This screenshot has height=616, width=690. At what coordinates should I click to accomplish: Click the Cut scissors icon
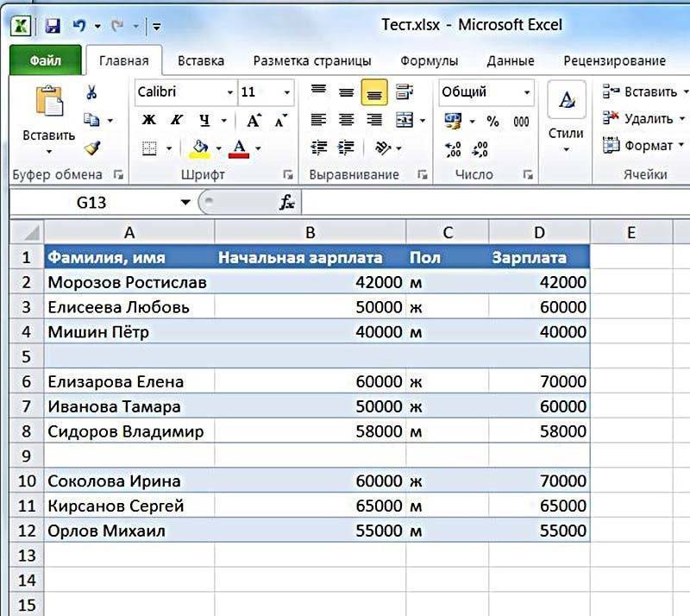pyautogui.click(x=92, y=92)
